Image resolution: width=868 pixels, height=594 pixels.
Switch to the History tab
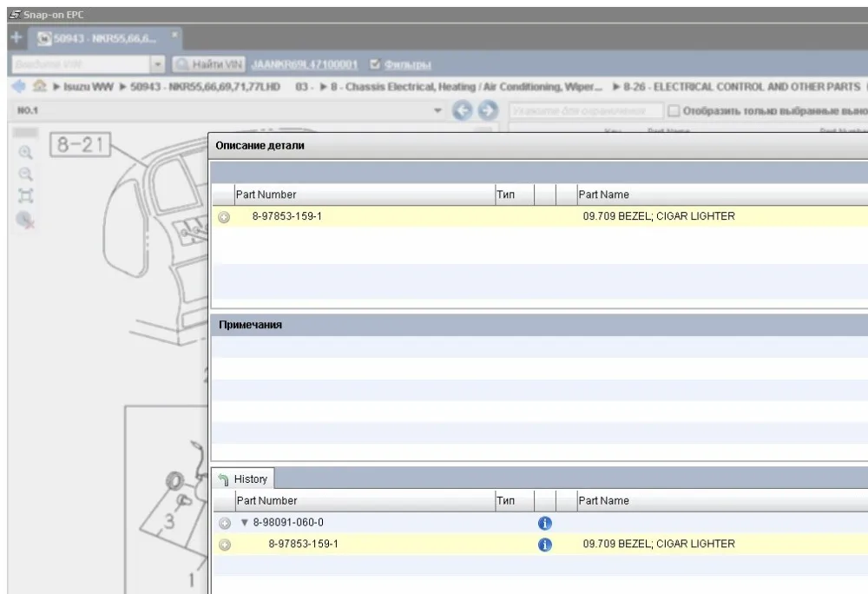pos(243,478)
